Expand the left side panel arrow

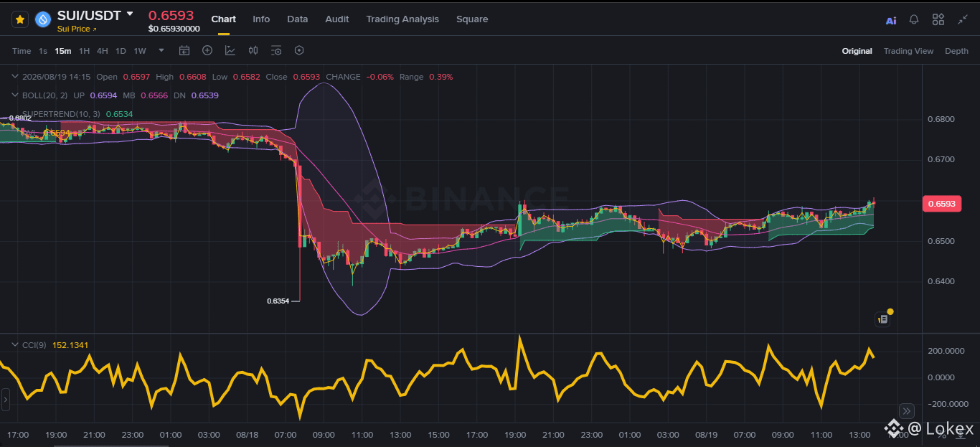(x=5, y=399)
